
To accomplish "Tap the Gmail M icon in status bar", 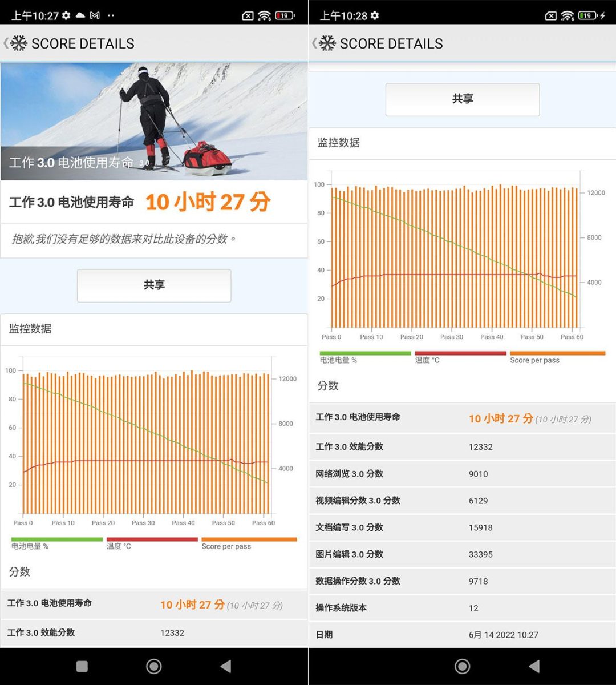I will pyautogui.click(x=95, y=15).
